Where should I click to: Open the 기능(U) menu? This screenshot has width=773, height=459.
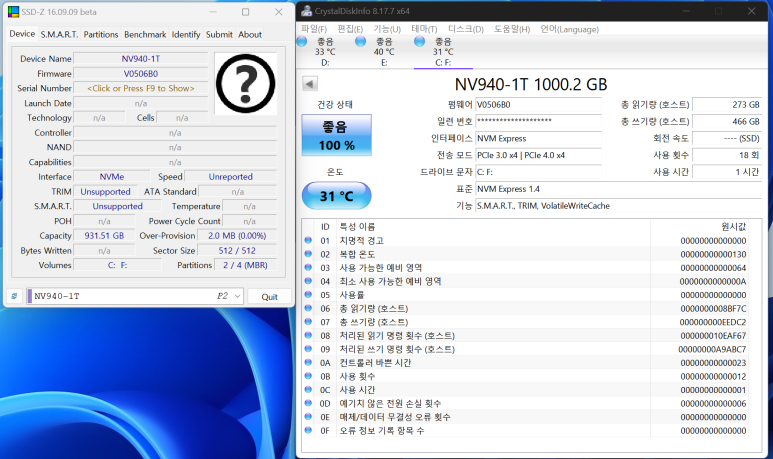[387, 29]
